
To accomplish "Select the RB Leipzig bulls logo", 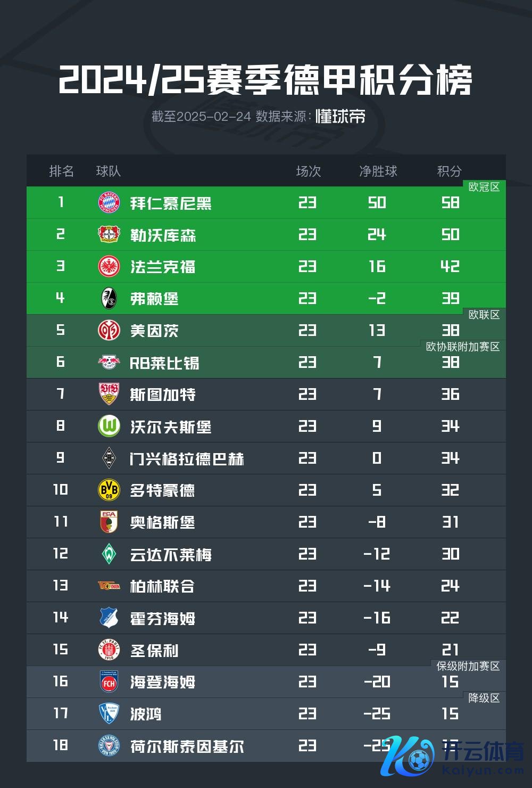I will click(109, 362).
